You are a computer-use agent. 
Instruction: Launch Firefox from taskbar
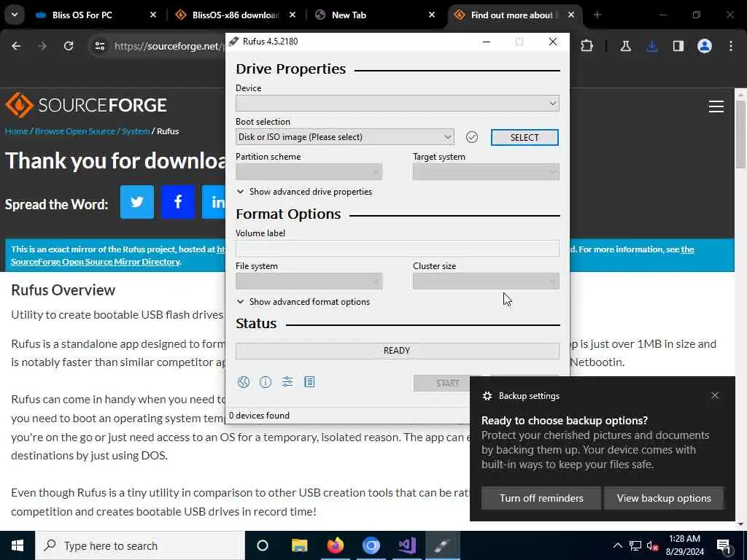click(x=336, y=545)
